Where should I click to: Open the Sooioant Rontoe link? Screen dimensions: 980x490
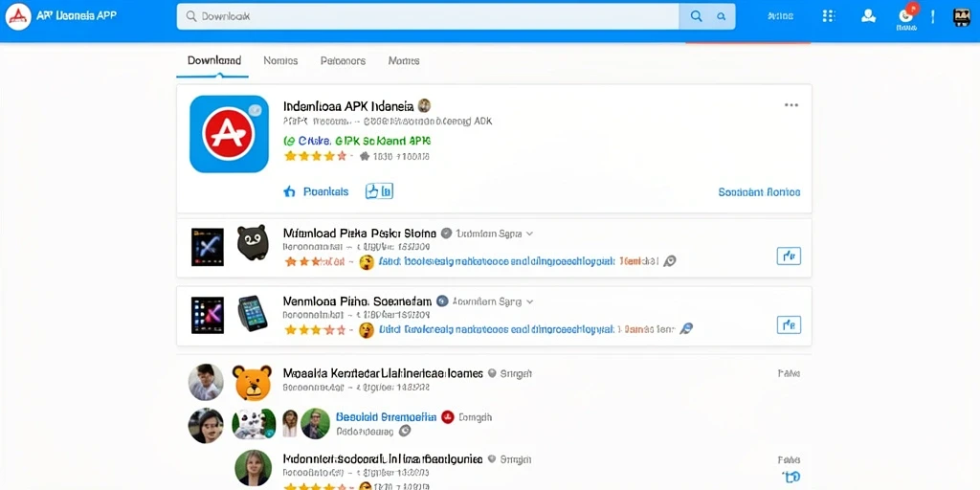click(x=759, y=192)
